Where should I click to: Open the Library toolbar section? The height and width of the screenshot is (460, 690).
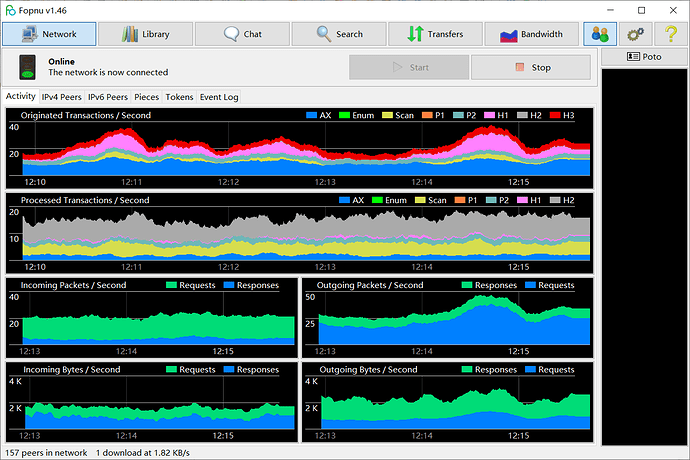point(145,34)
